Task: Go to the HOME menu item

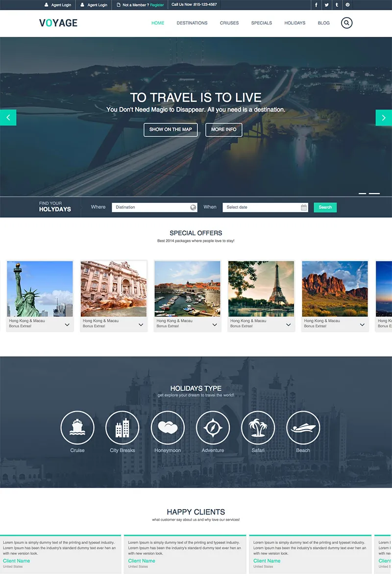Action: (158, 23)
